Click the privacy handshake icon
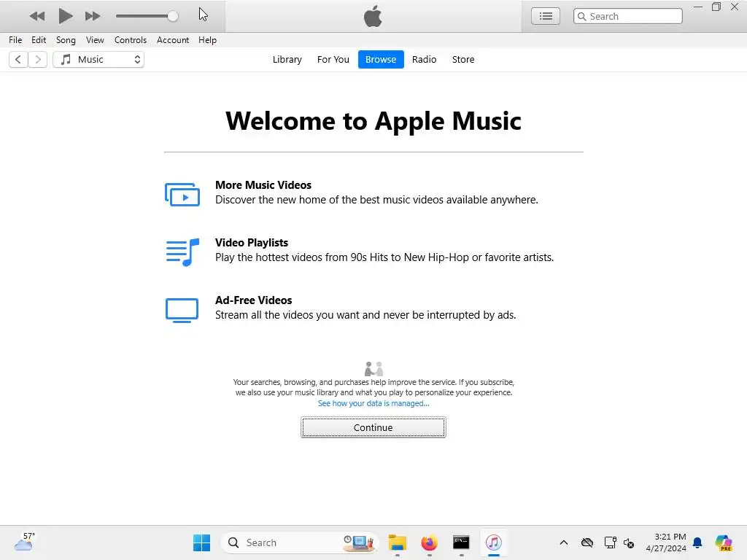Viewport: 747px width, 560px height. click(x=373, y=368)
